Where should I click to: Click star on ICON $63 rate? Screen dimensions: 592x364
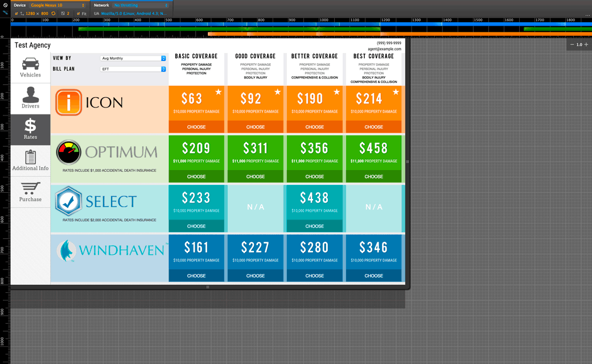click(x=218, y=92)
